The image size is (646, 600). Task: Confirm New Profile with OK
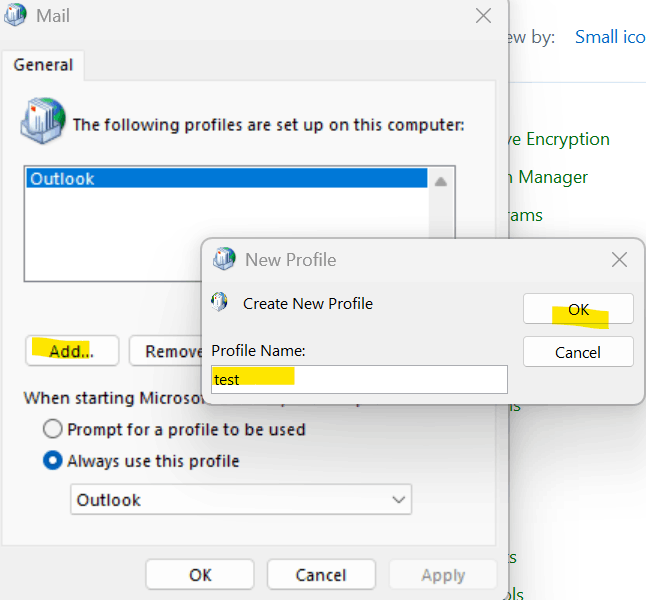[x=578, y=309]
